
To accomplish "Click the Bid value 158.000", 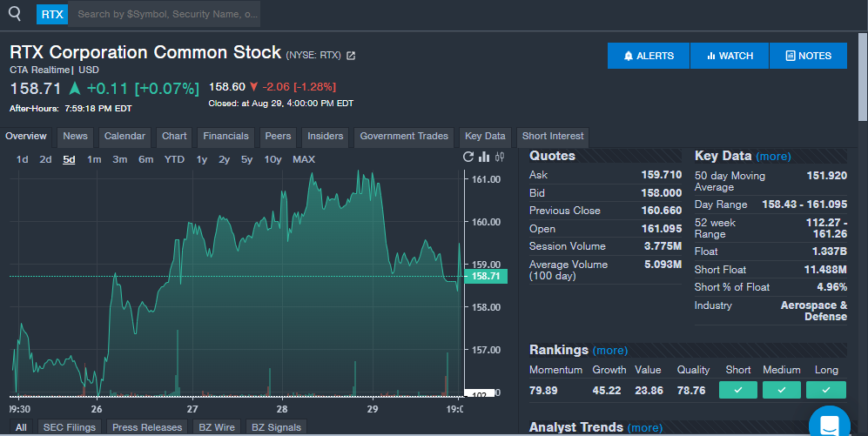I will [x=662, y=193].
